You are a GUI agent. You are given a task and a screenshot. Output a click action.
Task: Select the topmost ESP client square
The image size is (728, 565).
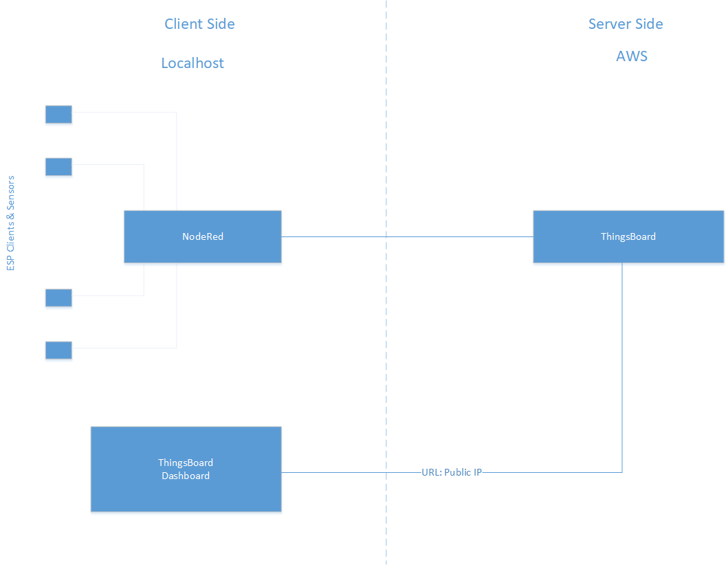coord(58,114)
